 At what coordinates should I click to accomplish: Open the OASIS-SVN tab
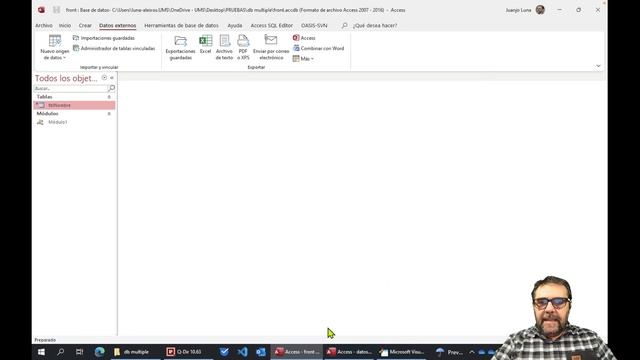314,25
